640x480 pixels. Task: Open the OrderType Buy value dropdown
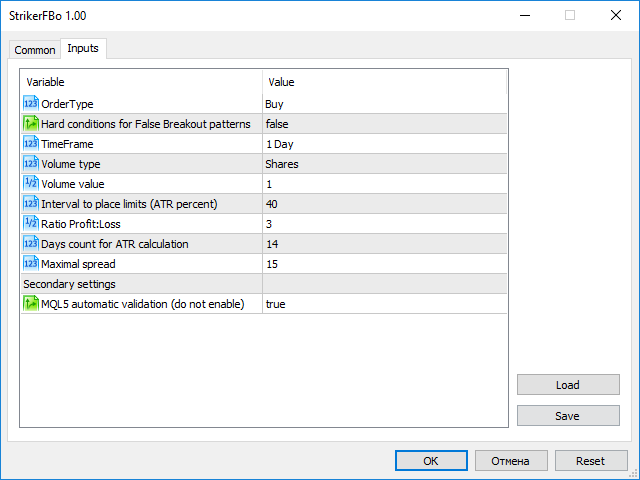point(384,104)
